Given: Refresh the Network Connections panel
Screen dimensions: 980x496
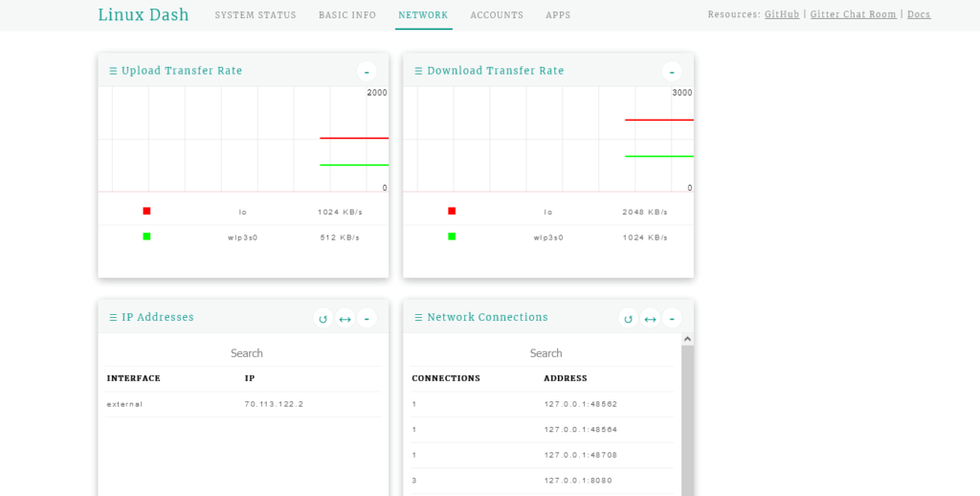Looking at the screenshot, I should coord(628,318).
